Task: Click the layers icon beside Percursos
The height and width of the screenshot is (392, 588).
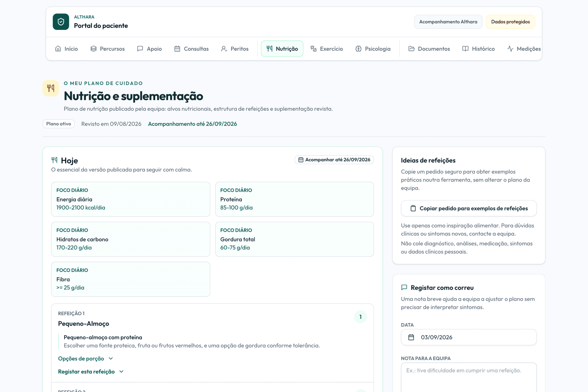Action: click(x=94, y=49)
